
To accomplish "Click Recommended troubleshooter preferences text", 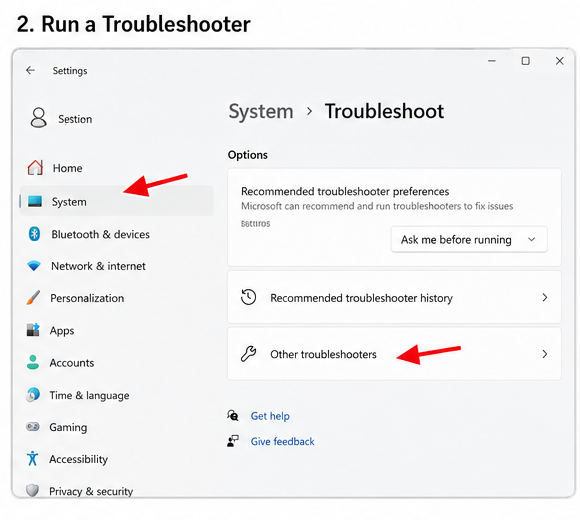I will 345,191.
